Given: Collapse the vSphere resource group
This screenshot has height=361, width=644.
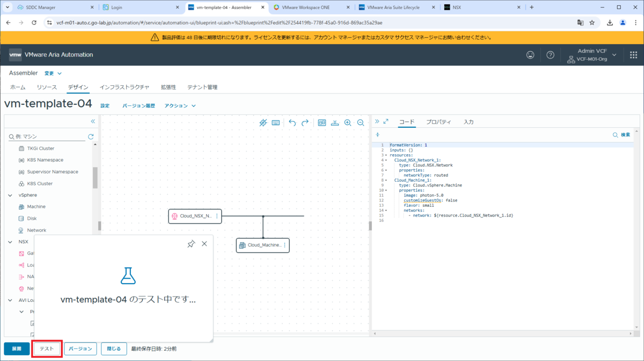Looking at the screenshot, I should click(10, 195).
